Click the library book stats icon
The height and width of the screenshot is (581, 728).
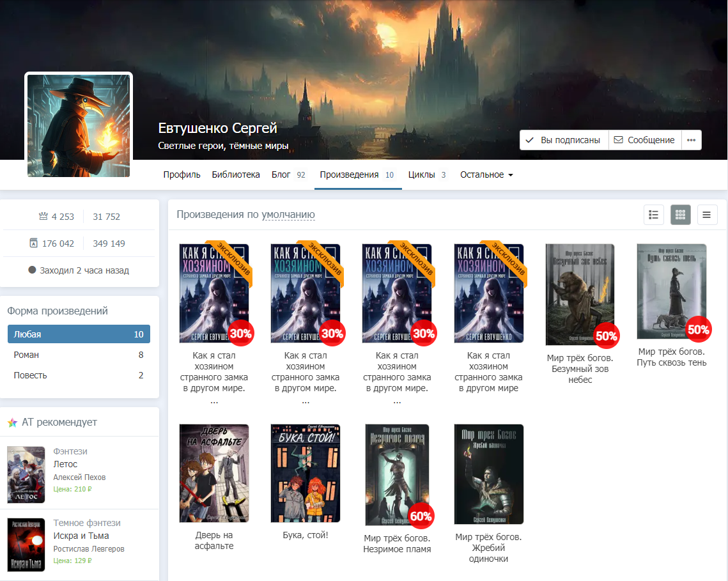(x=33, y=244)
